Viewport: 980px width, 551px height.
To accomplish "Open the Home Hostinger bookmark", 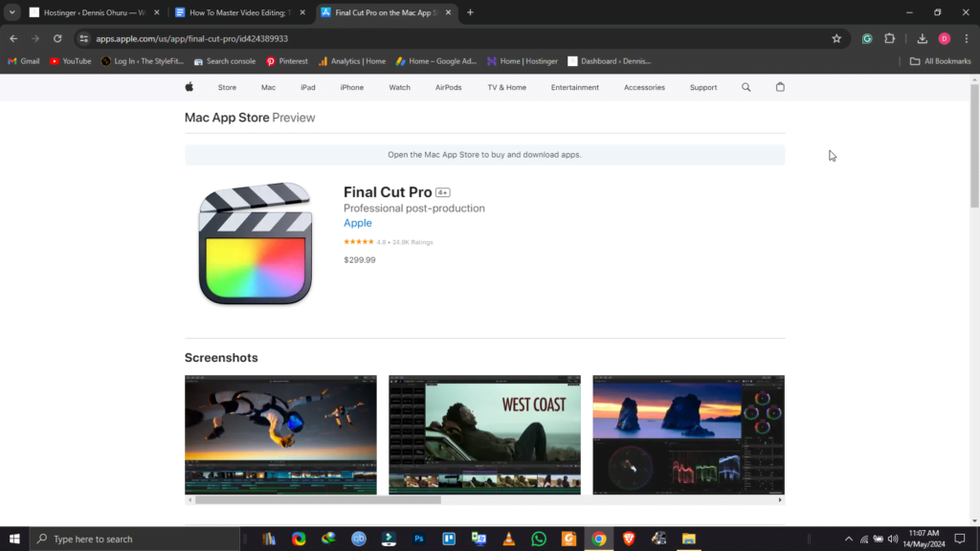I will [x=523, y=61].
